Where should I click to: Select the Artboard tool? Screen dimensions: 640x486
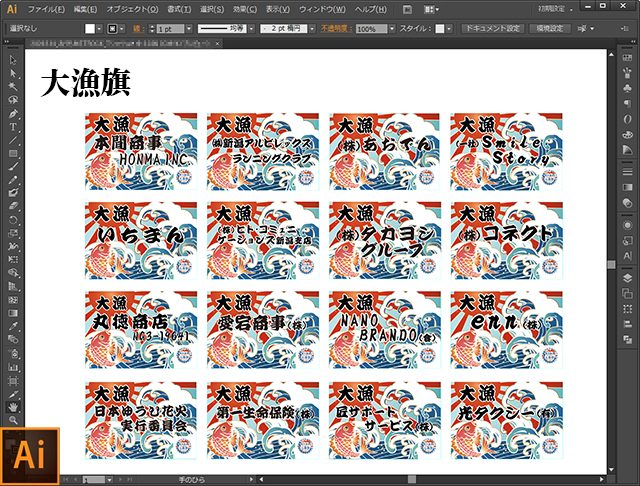13,381
